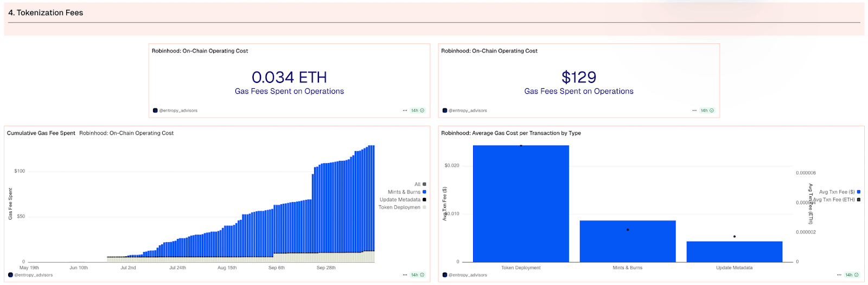Click the '0.000002' right-axis tick on the bar chart
Viewport: 868px width, 285px height.
[806, 232]
